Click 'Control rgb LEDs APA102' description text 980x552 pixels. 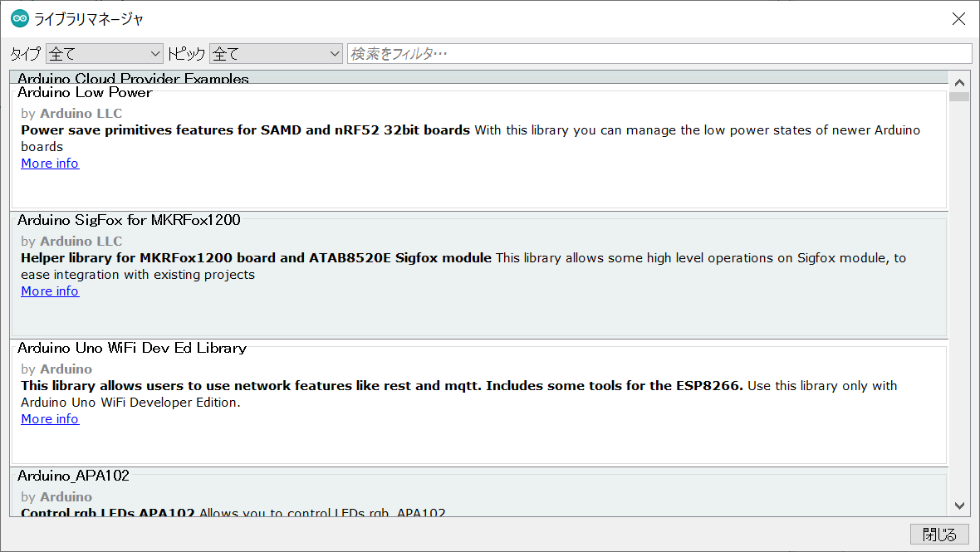pyautogui.click(x=107, y=512)
